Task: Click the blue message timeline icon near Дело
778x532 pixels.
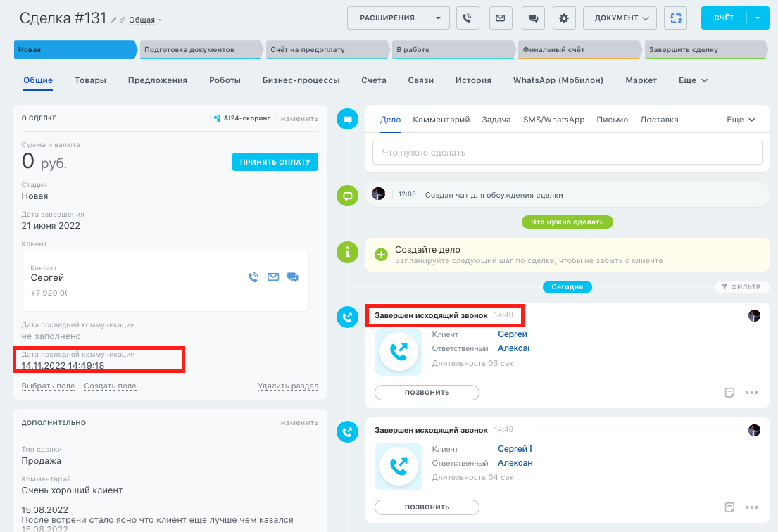Action: point(347,120)
